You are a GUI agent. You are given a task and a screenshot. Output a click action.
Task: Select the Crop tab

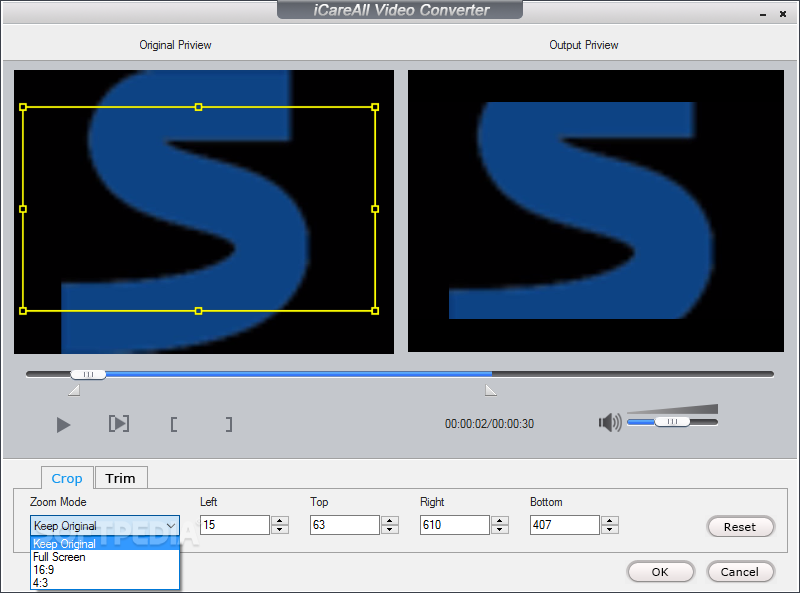(67, 478)
